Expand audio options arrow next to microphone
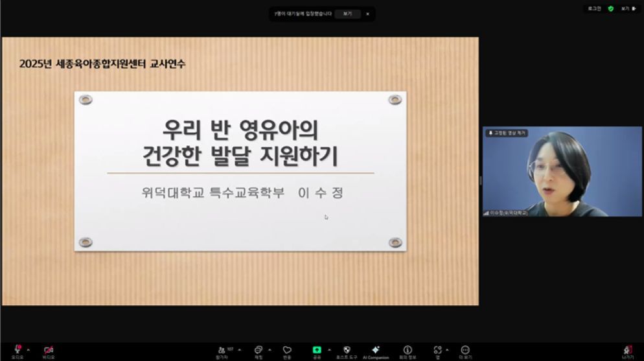The height and width of the screenshot is (361, 644). pos(28,349)
